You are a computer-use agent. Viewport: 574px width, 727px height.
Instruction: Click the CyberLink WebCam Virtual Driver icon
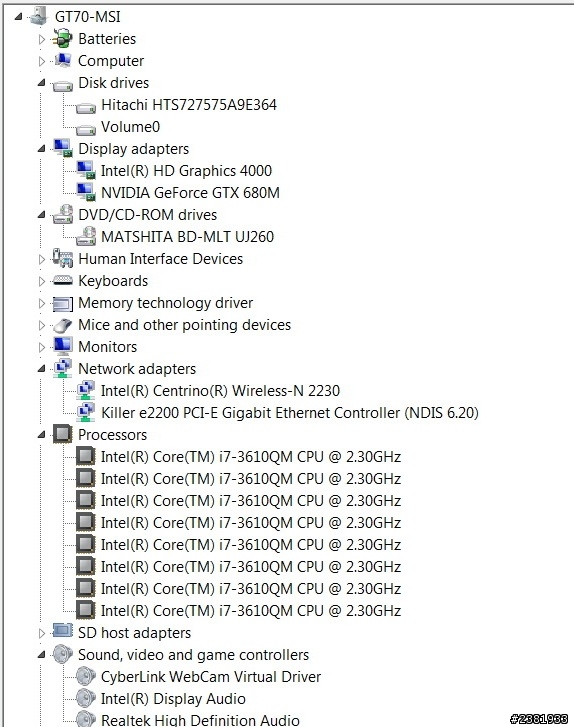(x=85, y=676)
